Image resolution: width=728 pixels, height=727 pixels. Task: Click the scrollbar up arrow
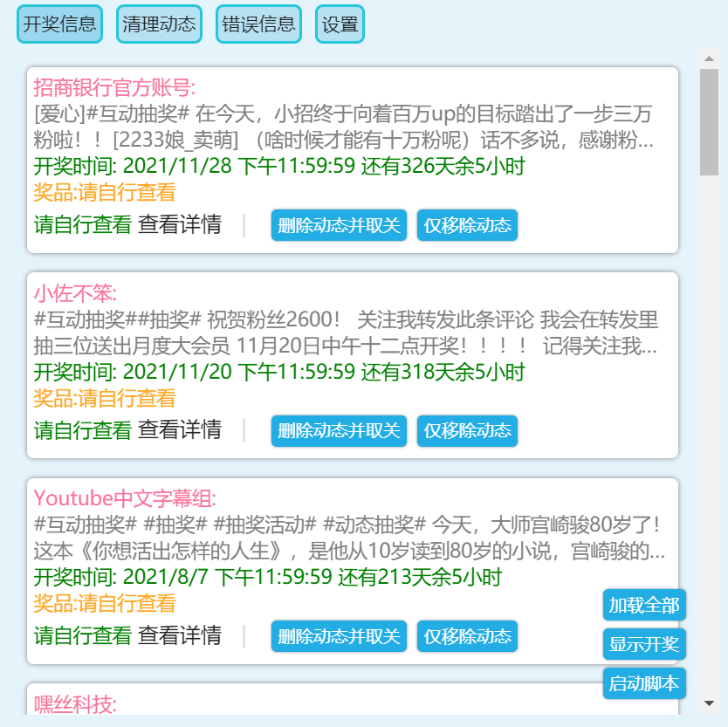tap(709, 58)
